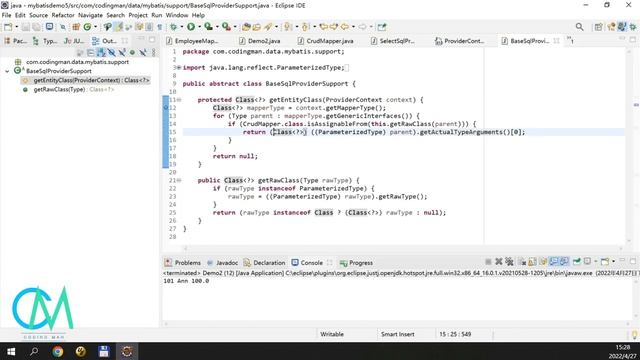The width and height of the screenshot is (640, 360).
Task: Click Display selected console icon
Action: (x=587, y=262)
